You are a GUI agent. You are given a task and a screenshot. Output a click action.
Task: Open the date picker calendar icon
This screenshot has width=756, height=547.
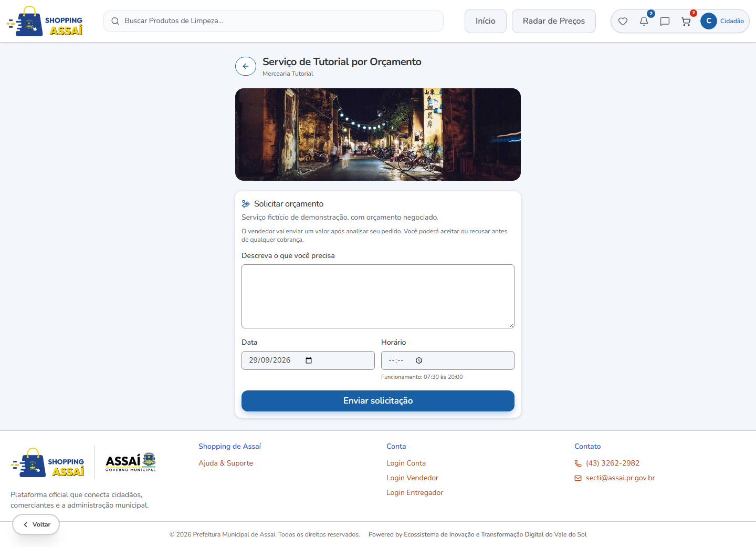click(x=309, y=360)
